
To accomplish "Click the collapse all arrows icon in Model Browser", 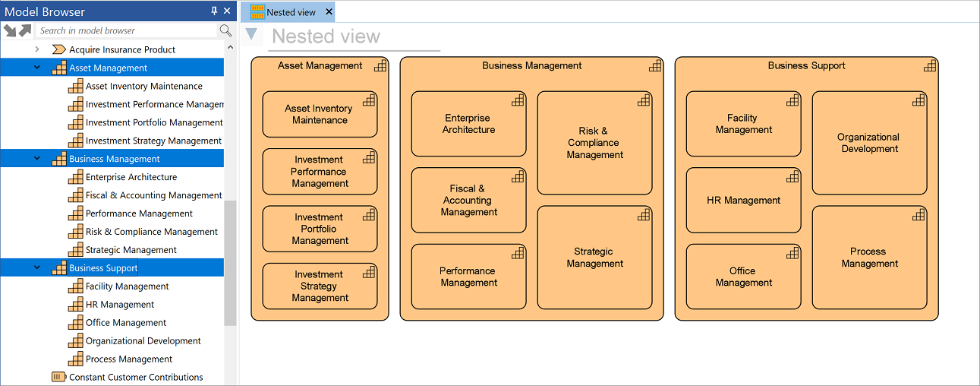I will pos(25,30).
